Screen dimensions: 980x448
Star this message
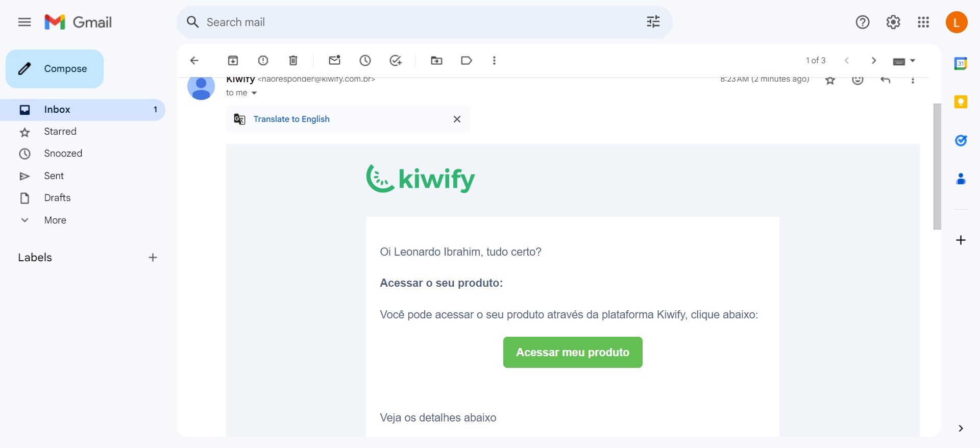(x=830, y=80)
